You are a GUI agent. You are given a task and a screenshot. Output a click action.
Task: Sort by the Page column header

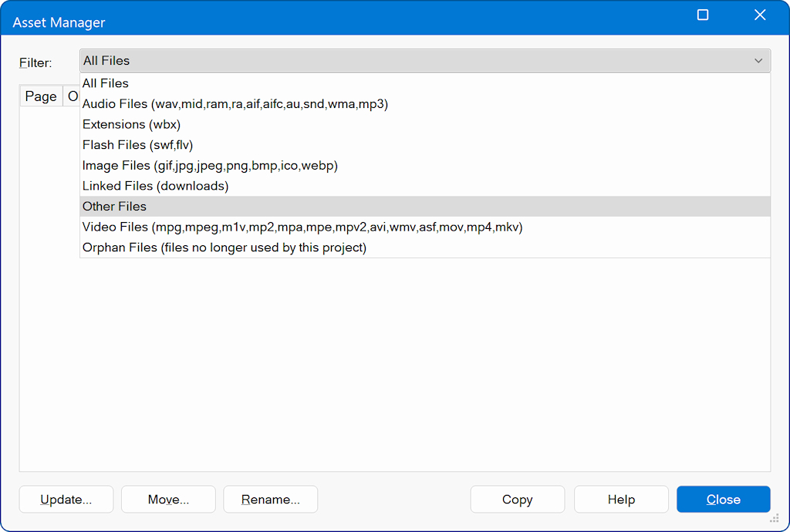coord(40,96)
